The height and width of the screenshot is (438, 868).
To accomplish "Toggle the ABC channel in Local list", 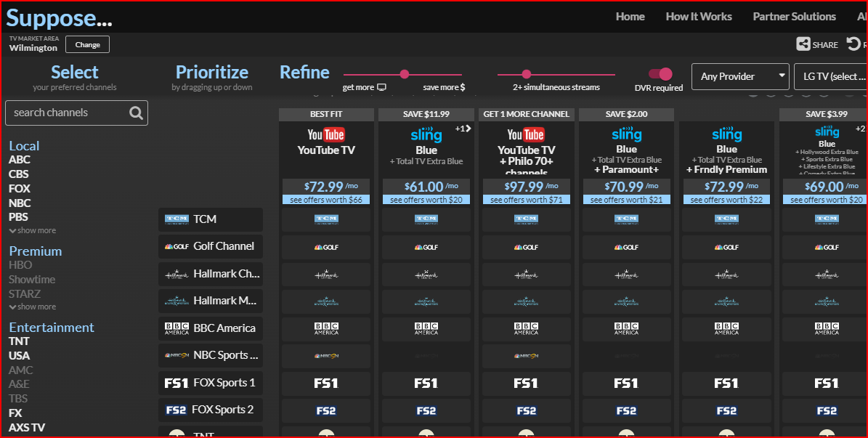I will (x=20, y=160).
